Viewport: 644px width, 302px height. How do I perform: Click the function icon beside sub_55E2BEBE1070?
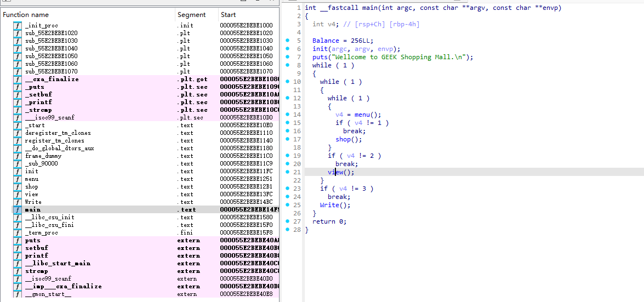click(x=18, y=71)
